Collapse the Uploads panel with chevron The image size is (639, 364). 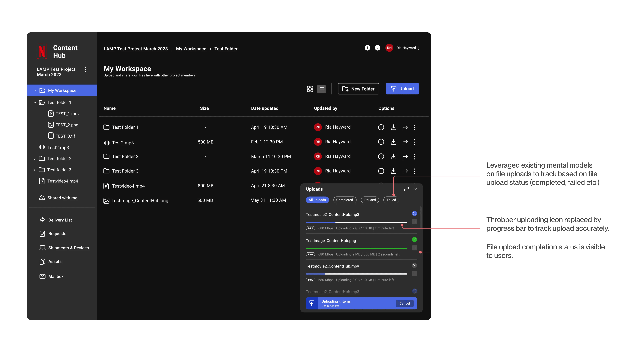415,189
